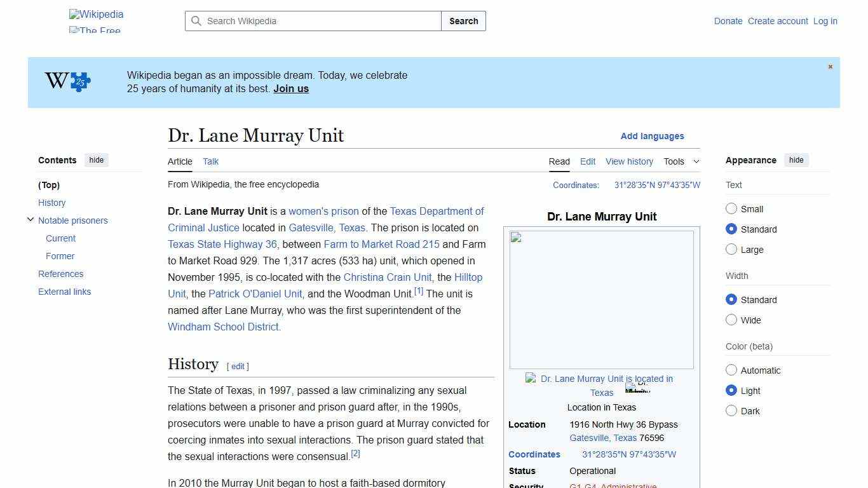Collapse Notable prisoners in the Contents sidebar
This screenshot has height=488, width=868.
[31, 219]
